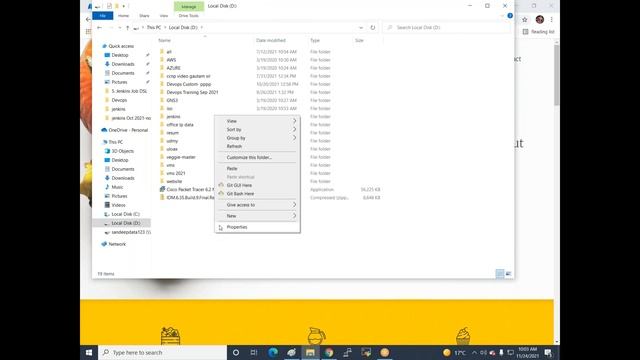The height and width of the screenshot is (360, 640).
Task: Open Videos under This PC
Action: tap(118, 205)
